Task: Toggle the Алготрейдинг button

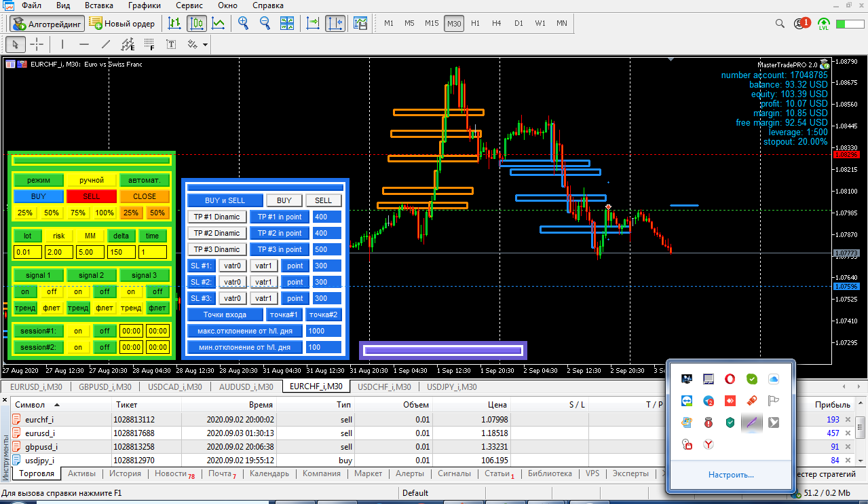Action: pos(47,24)
